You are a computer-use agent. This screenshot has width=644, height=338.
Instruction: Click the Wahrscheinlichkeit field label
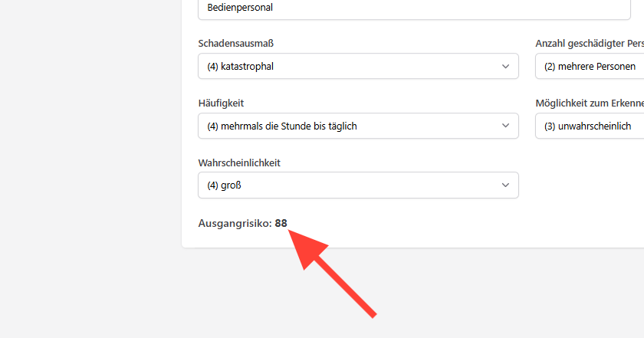click(x=239, y=163)
